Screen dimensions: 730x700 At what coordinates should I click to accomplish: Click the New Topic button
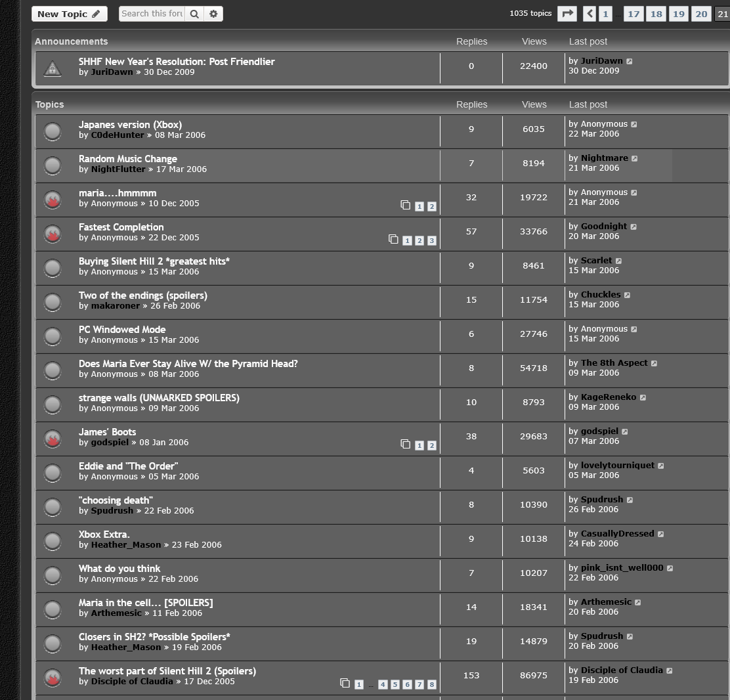(70, 14)
